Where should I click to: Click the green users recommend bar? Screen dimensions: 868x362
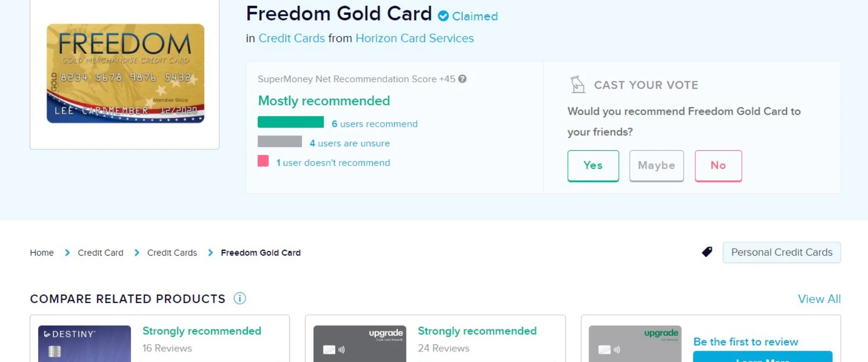[x=291, y=122]
